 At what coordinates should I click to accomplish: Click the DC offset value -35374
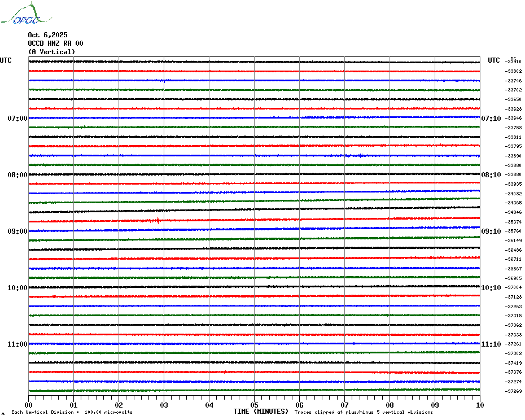tap(514, 222)
